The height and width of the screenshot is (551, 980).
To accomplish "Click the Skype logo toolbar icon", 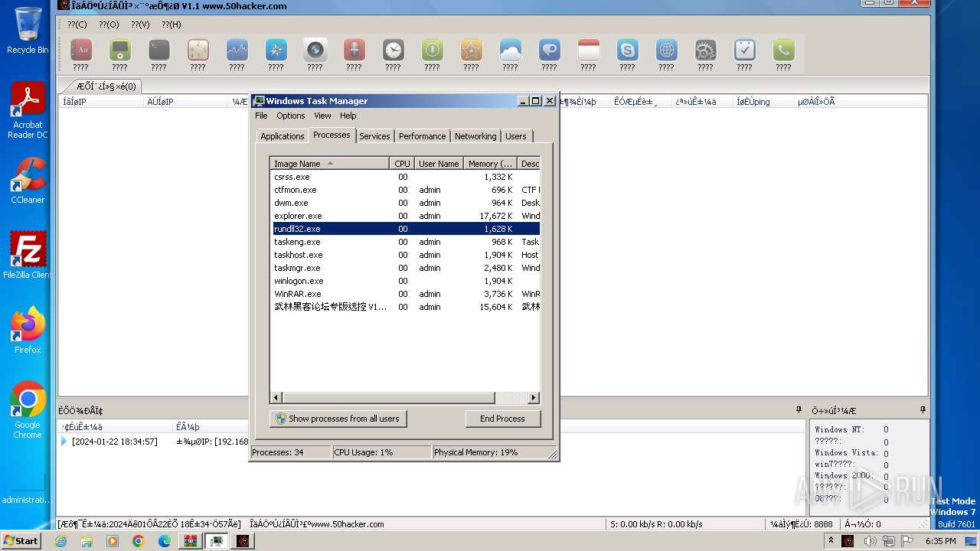I will click(628, 51).
